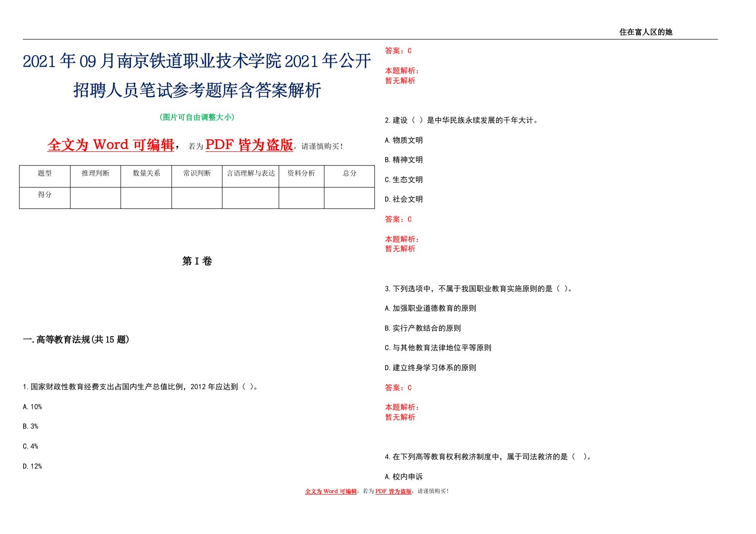Viewport: 756px width, 534px height.
Task: Click the heading 一.高等教育法规(共15题)
Action: [x=76, y=339]
